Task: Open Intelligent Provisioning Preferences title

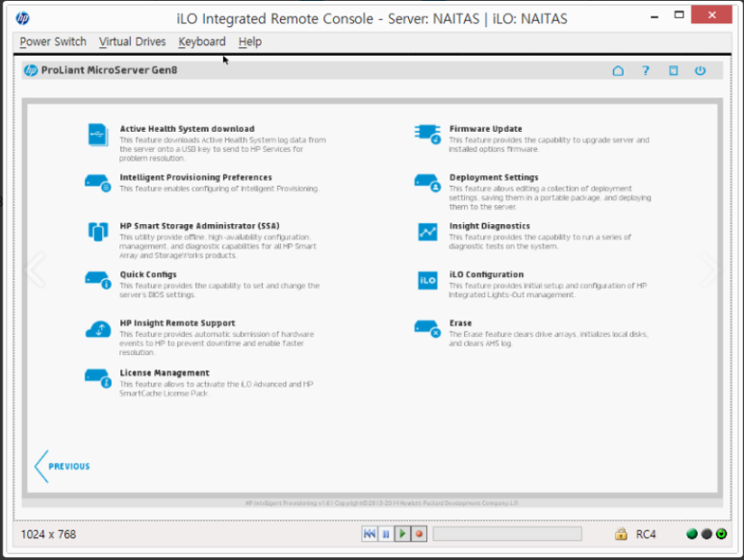Action: tap(196, 177)
